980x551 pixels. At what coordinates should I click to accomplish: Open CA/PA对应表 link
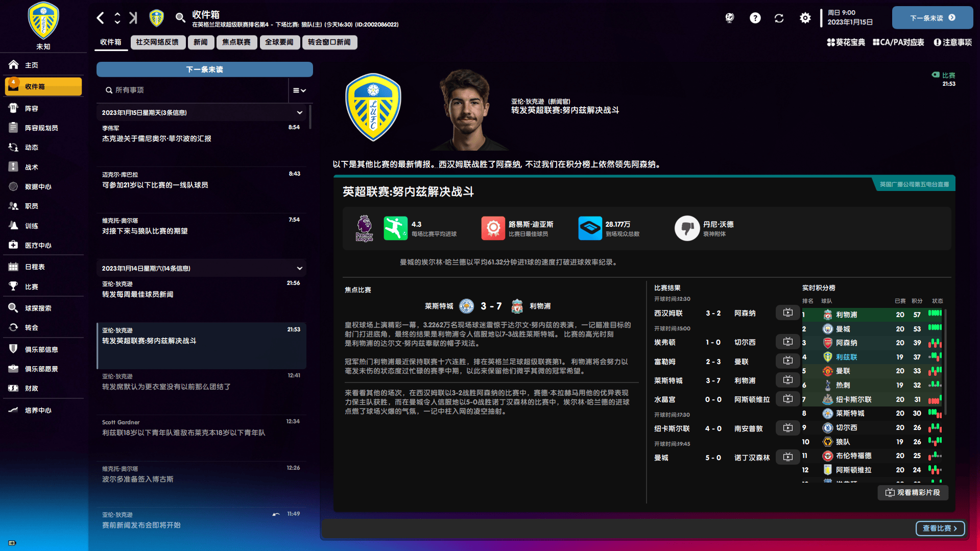[x=898, y=42]
